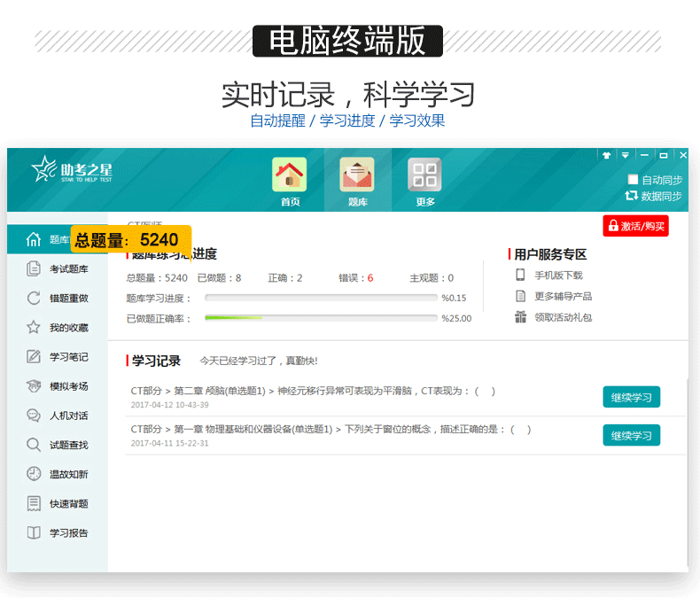Enable the 自动同步 checkbox

click(x=633, y=179)
